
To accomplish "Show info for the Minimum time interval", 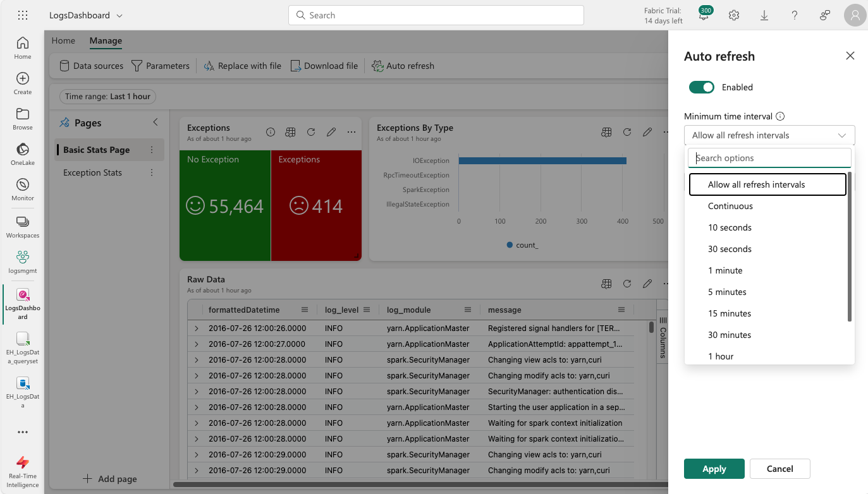I will pyautogui.click(x=780, y=116).
